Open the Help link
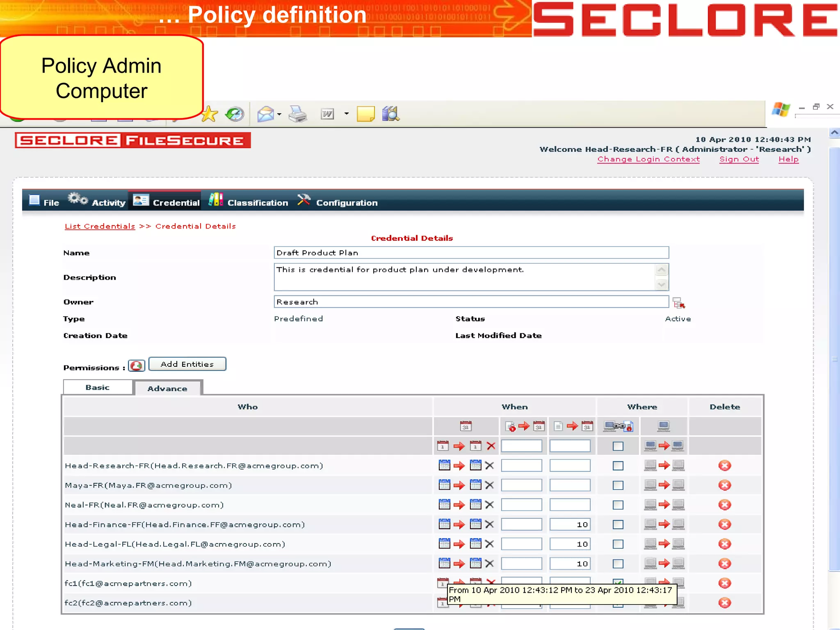 click(789, 159)
